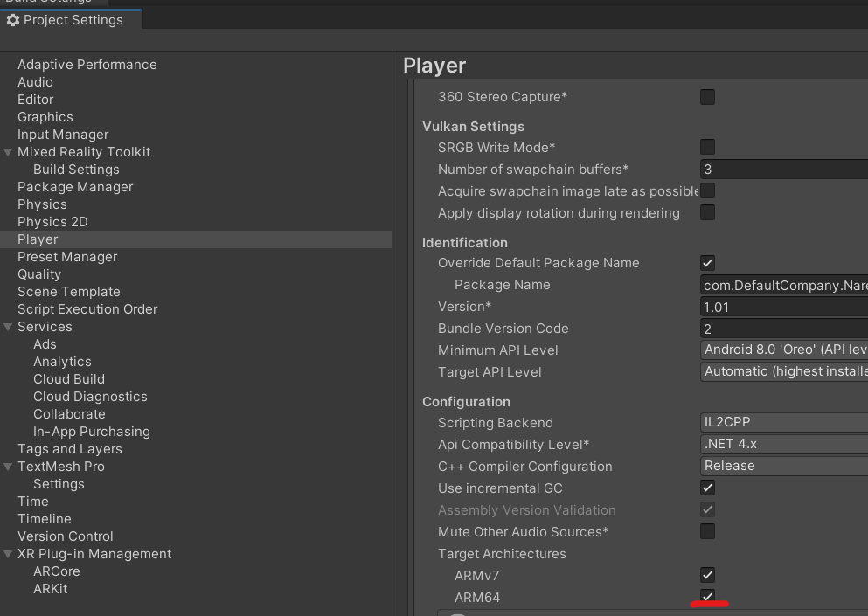Open Script Execution Order settings

point(87,309)
